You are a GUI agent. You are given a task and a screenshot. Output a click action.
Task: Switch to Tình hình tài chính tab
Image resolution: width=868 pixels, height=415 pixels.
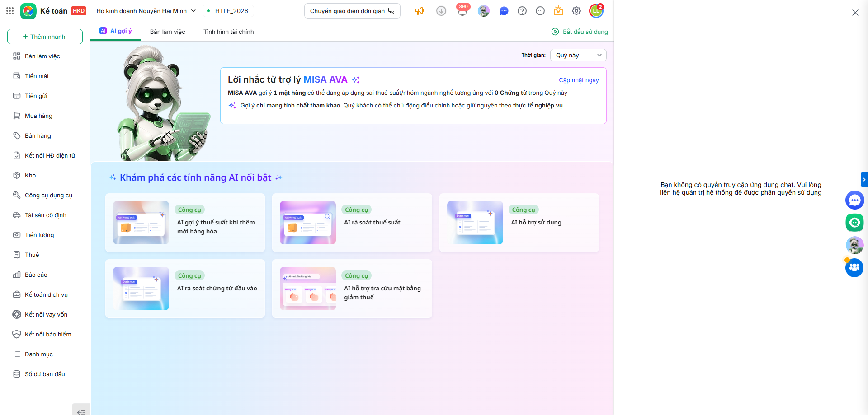pos(229,32)
